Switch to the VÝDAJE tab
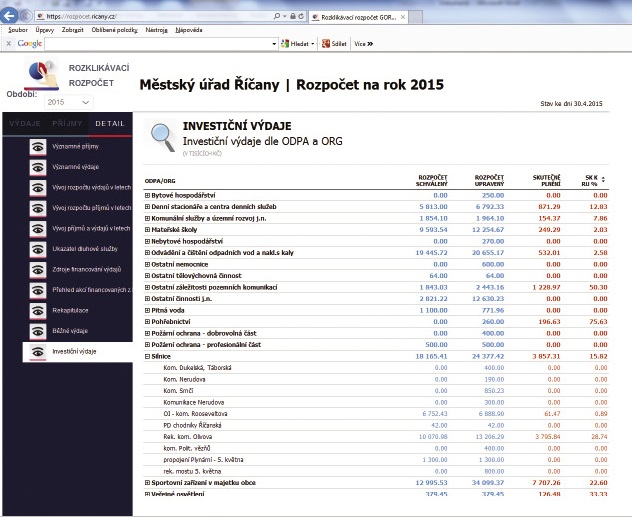632x517 pixels. click(25, 124)
